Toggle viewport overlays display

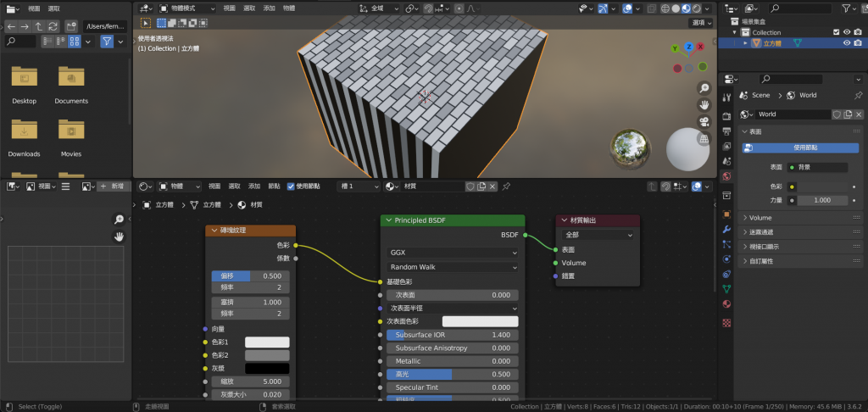(x=627, y=8)
